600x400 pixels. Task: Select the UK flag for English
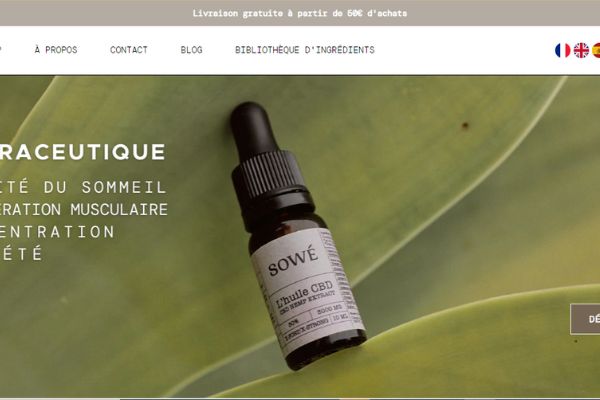(x=581, y=50)
